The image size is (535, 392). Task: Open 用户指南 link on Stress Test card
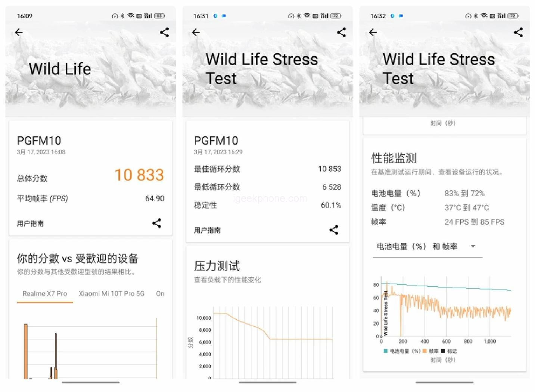pyautogui.click(x=207, y=230)
